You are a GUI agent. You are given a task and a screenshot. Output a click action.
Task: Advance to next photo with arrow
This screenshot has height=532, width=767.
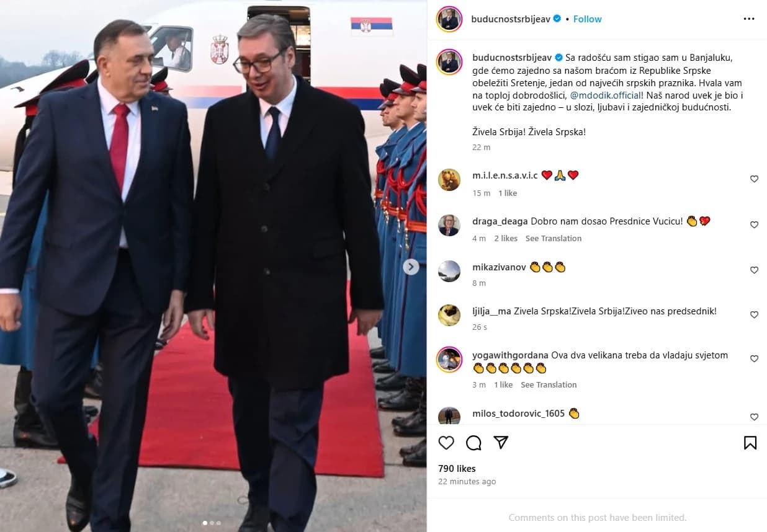pyautogui.click(x=411, y=267)
